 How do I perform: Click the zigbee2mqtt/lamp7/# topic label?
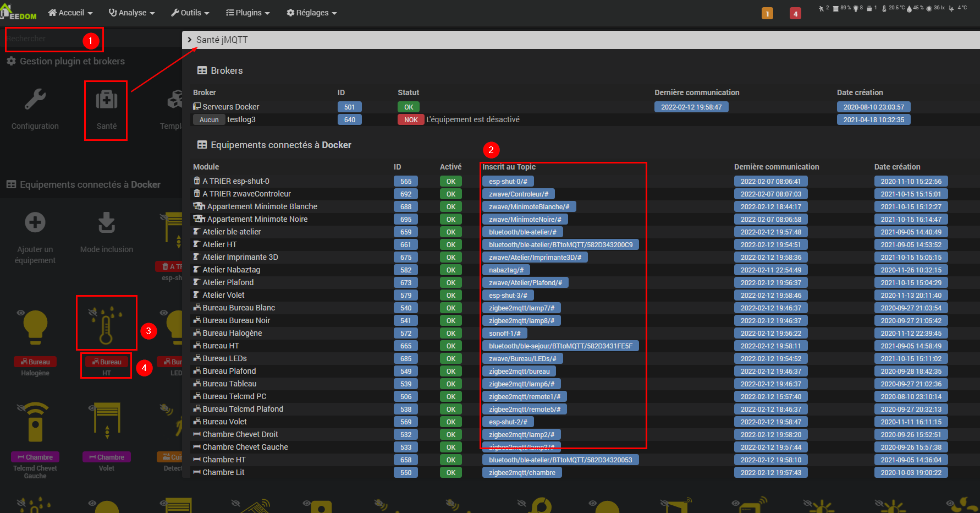(x=521, y=308)
